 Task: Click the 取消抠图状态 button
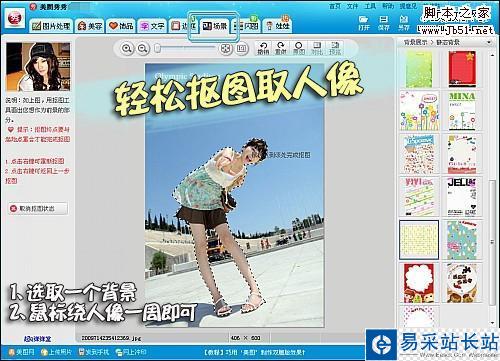point(38,209)
